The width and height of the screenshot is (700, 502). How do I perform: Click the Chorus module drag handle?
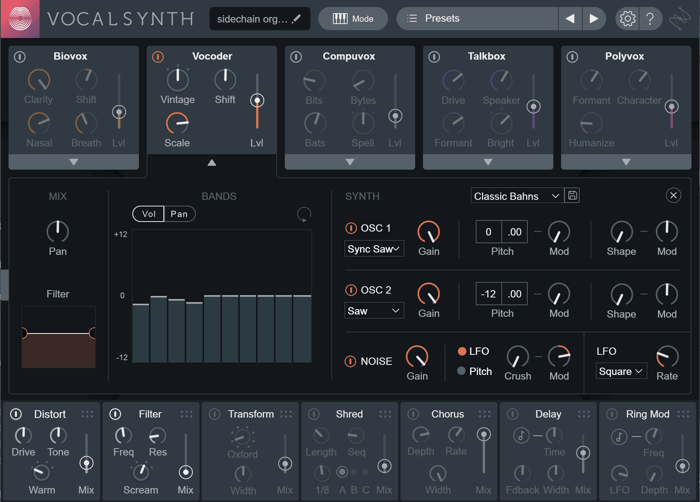tap(485, 414)
